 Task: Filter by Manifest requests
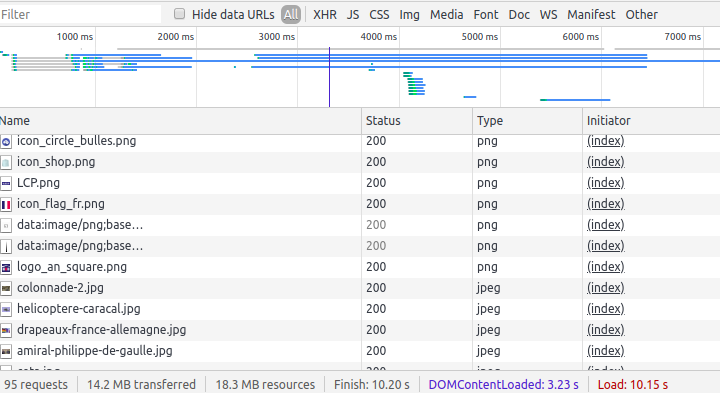[591, 15]
